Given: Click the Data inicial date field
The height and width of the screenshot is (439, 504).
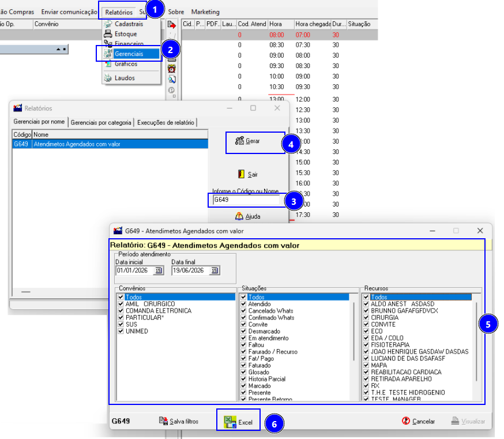Looking at the screenshot, I should (135, 271).
